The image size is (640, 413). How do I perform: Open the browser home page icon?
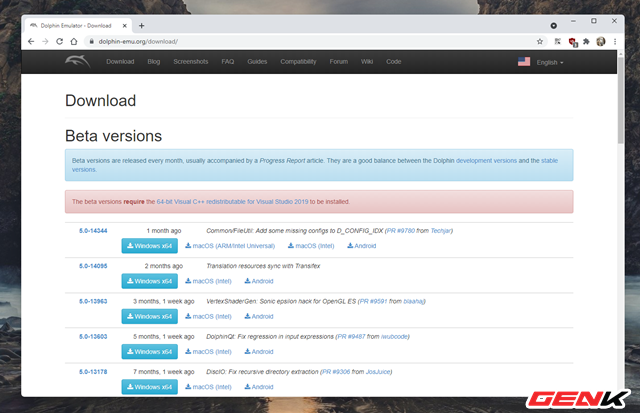coord(74,41)
